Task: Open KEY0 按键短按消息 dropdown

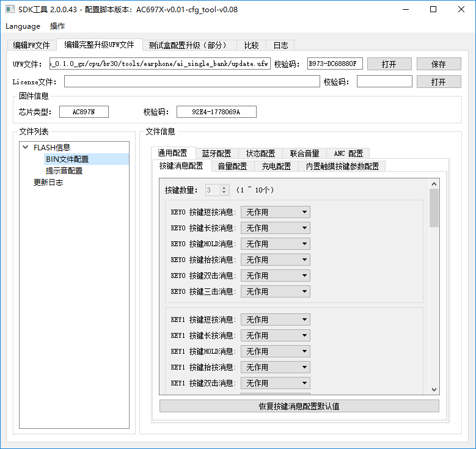Action: pos(276,212)
